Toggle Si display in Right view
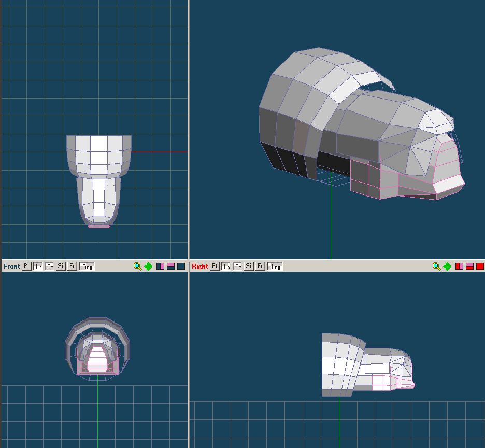 pyautogui.click(x=249, y=267)
